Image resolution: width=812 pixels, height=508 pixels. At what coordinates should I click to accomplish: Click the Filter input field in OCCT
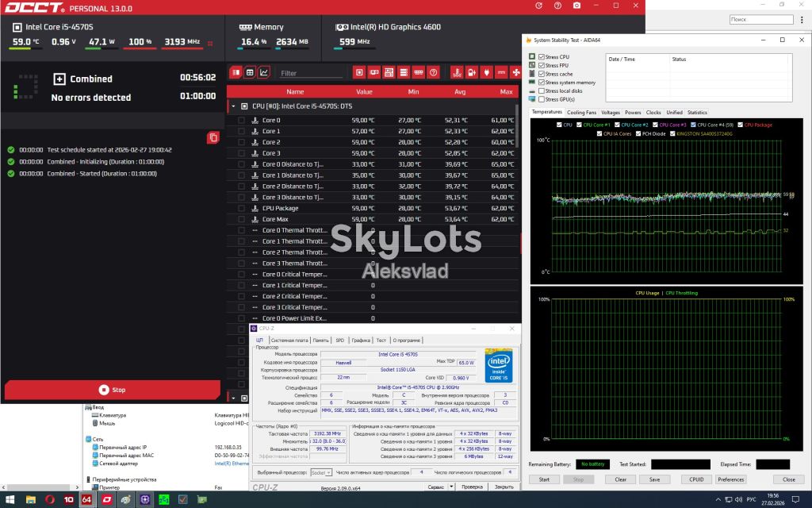(311, 73)
